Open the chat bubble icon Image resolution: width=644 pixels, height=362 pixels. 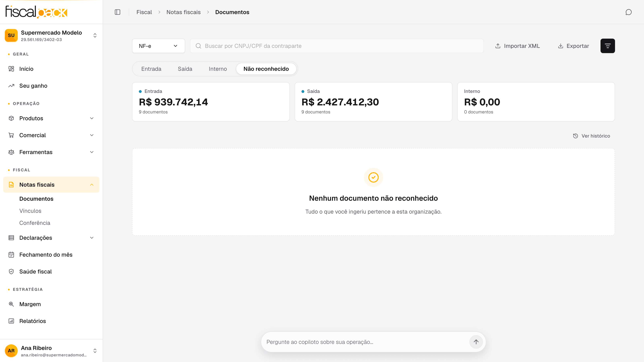(x=629, y=12)
